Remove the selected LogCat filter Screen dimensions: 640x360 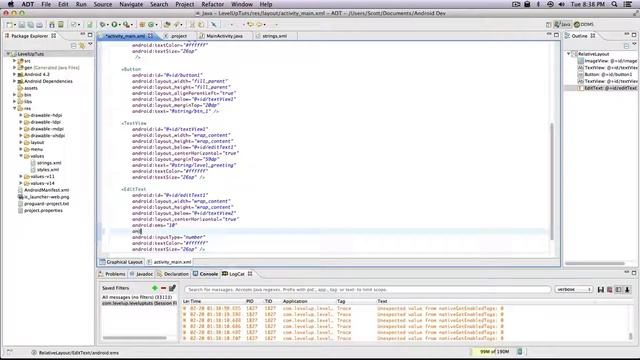[163, 288]
